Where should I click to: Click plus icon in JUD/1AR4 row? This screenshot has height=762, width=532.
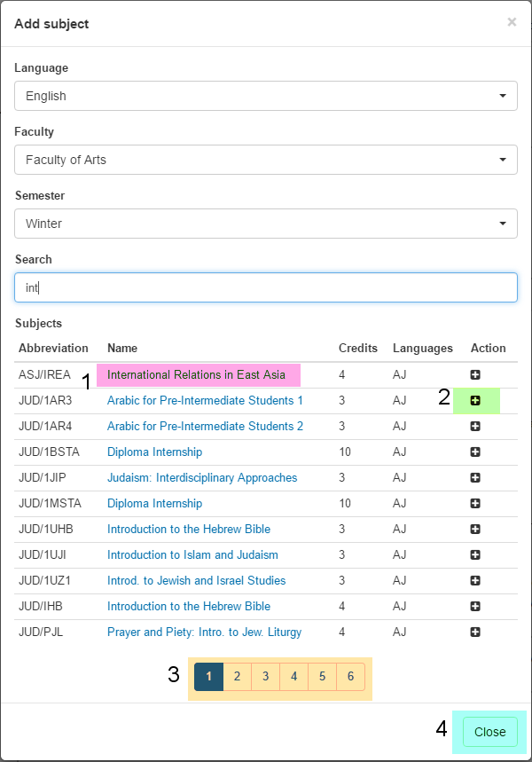475,427
